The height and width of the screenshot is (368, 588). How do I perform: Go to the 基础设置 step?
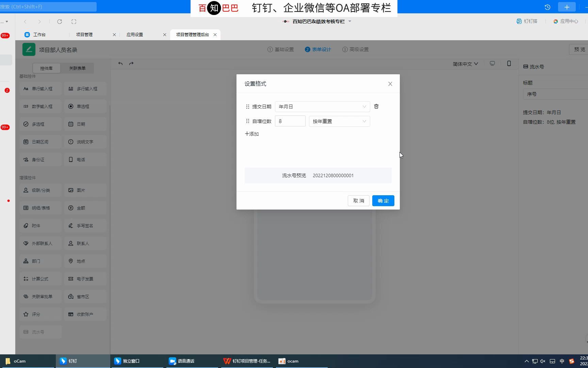pyautogui.click(x=280, y=49)
